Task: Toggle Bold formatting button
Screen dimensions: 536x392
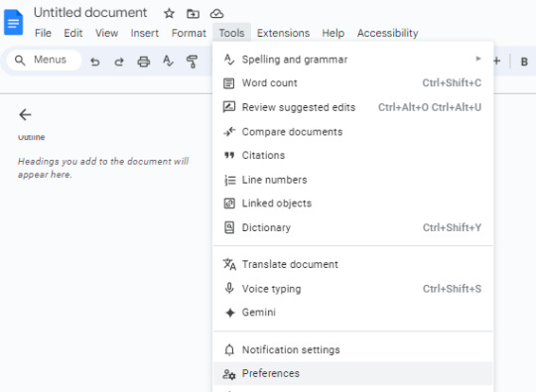Action: 524,62
